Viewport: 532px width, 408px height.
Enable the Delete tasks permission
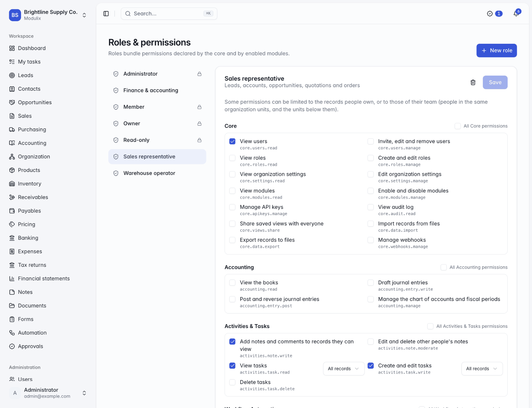[232, 382]
